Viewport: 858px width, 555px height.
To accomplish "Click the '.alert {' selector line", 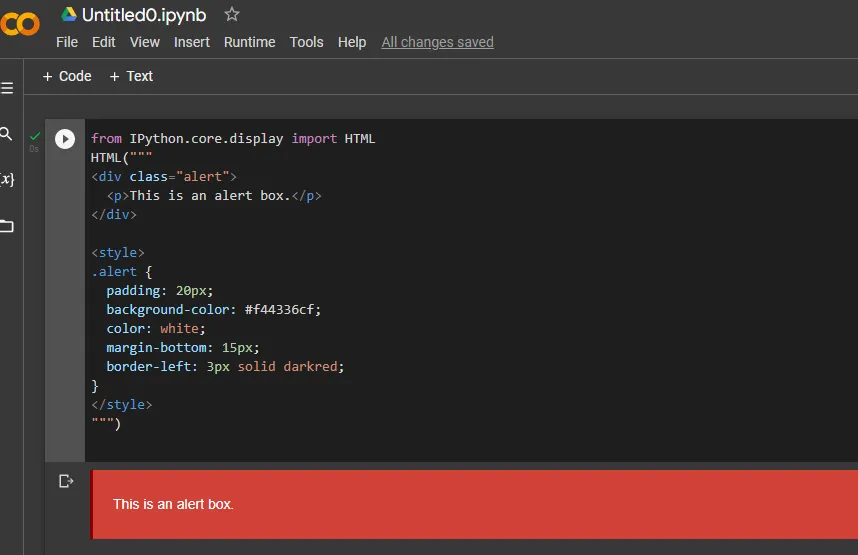I will pos(121,271).
